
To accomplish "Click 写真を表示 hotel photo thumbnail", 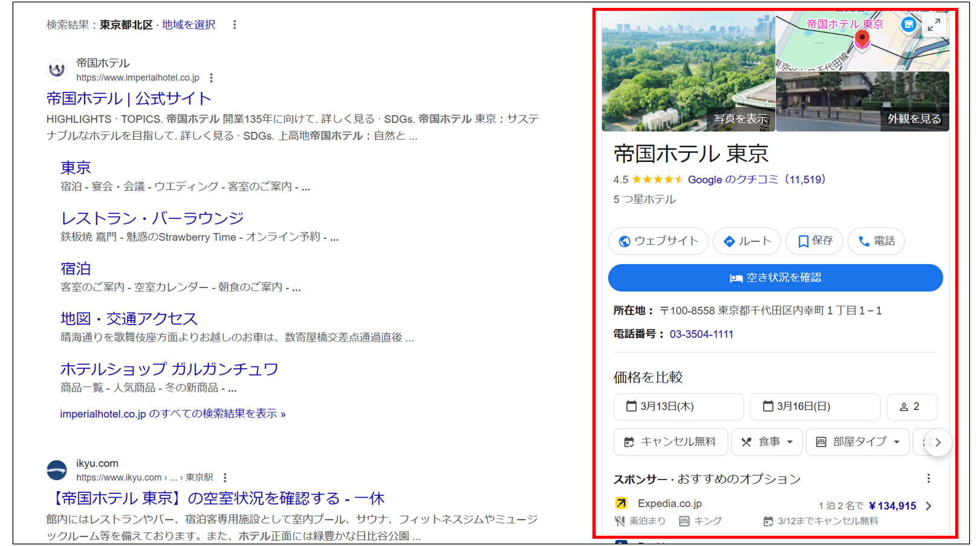I will (689, 71).
